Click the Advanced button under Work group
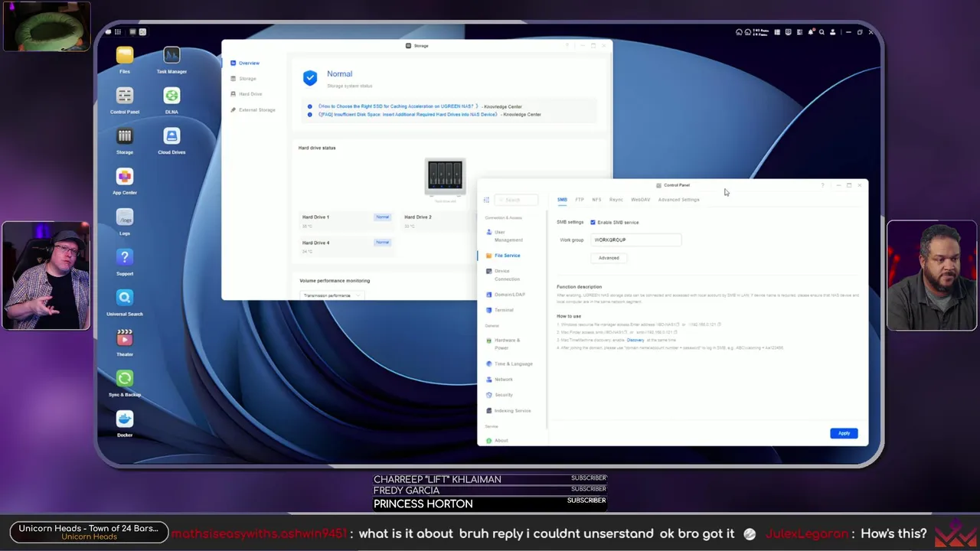Screen dimensions: 980x551 [609, 258]
